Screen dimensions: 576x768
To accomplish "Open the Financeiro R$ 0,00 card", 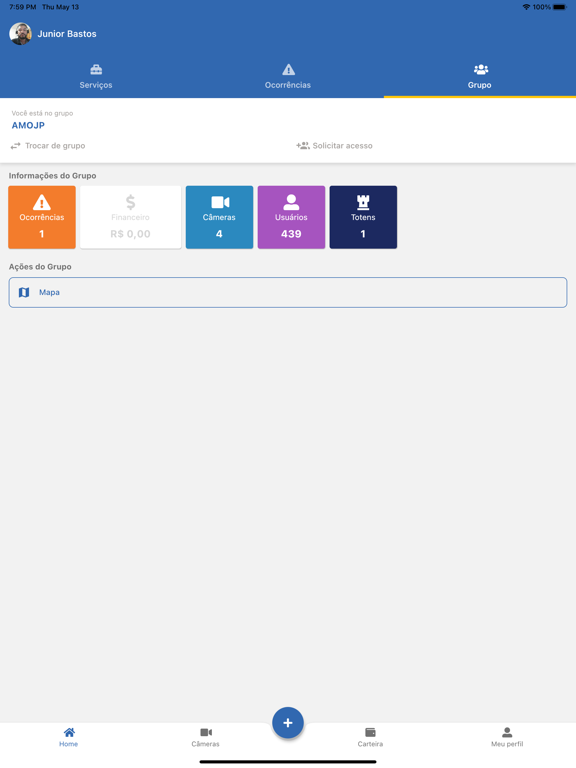I will 131,217.
